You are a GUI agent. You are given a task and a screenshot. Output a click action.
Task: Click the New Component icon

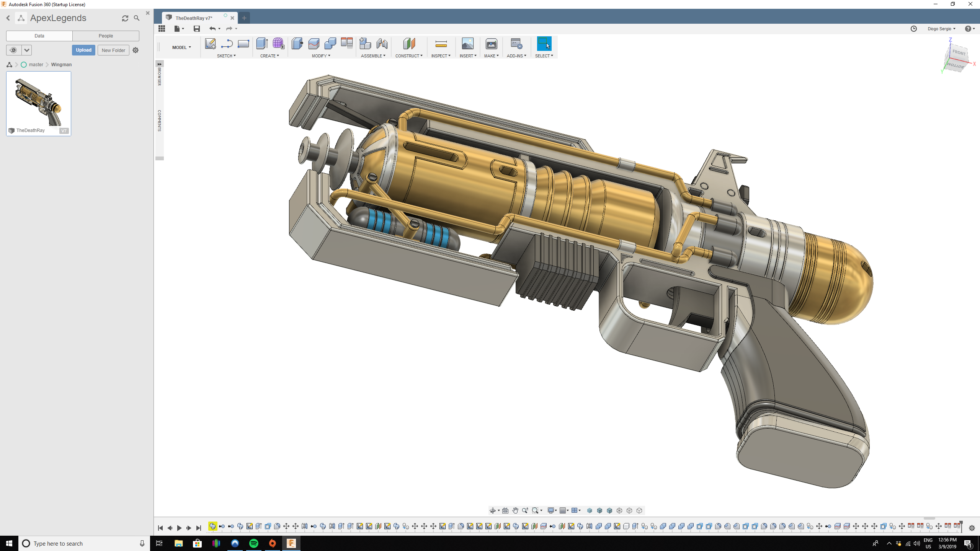365,44
